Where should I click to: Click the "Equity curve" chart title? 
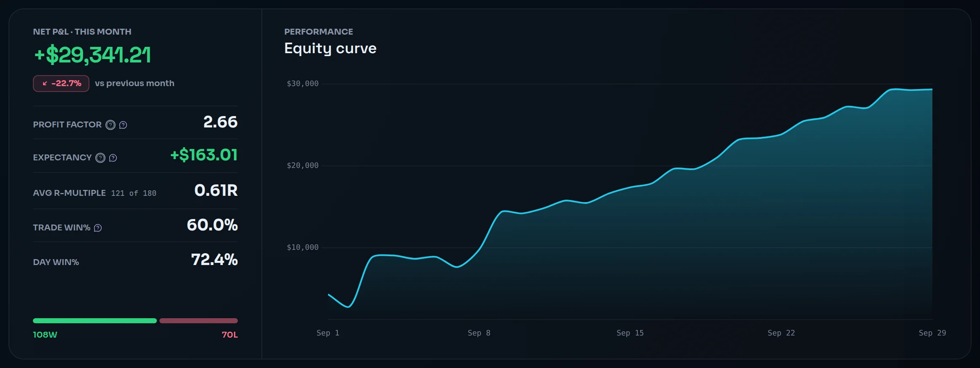(330, 49)
